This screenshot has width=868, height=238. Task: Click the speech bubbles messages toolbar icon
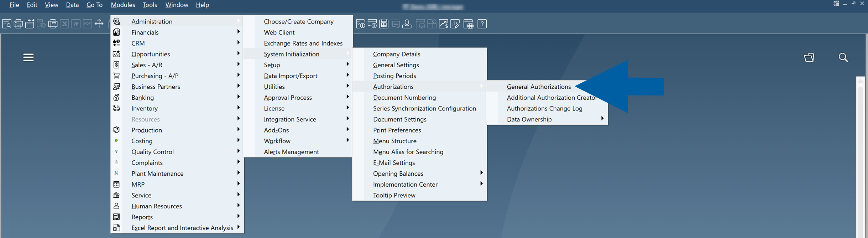(395, 24)
